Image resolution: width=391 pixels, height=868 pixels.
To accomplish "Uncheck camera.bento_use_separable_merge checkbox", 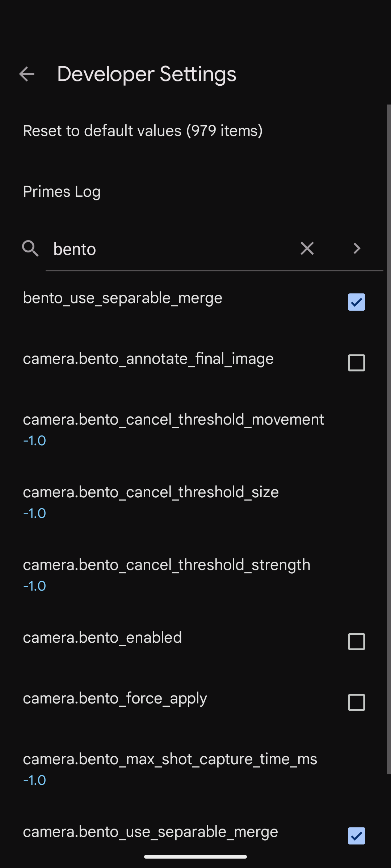I will pos(357,836).
